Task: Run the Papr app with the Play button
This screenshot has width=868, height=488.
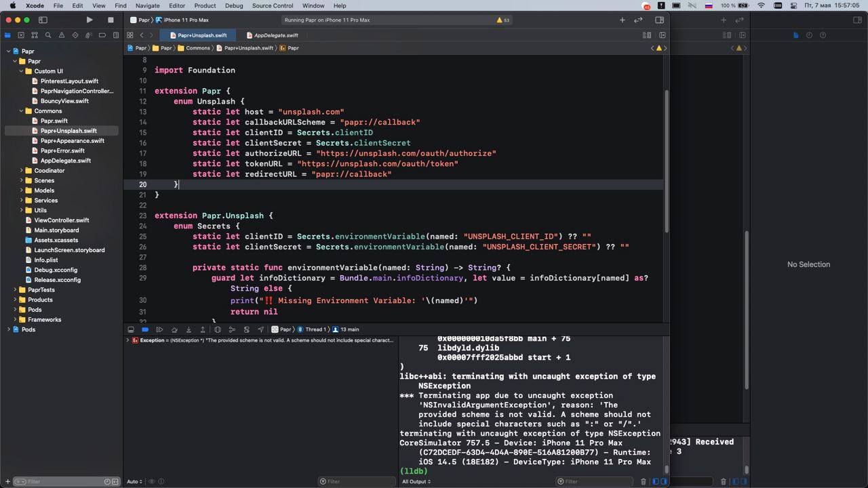Action: (90, 20)
